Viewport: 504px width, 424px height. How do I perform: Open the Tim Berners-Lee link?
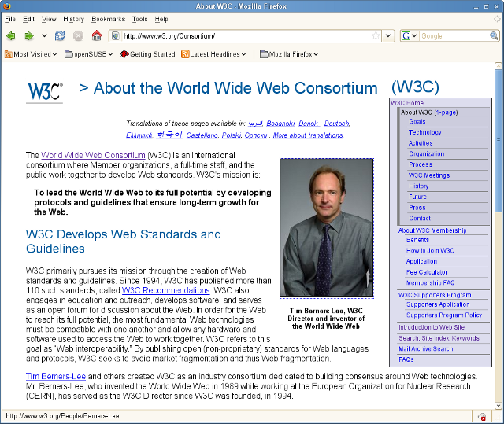pos(56,376)
